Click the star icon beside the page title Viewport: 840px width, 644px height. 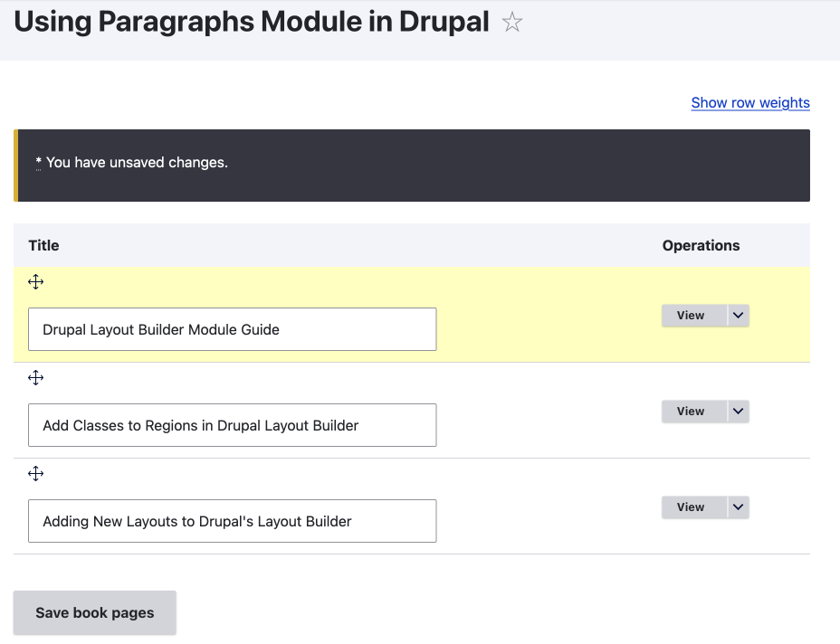(511, 22)
